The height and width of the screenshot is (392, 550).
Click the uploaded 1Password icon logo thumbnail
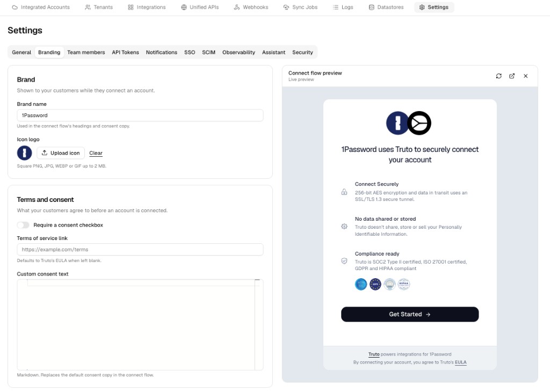[x=25, y=153]
